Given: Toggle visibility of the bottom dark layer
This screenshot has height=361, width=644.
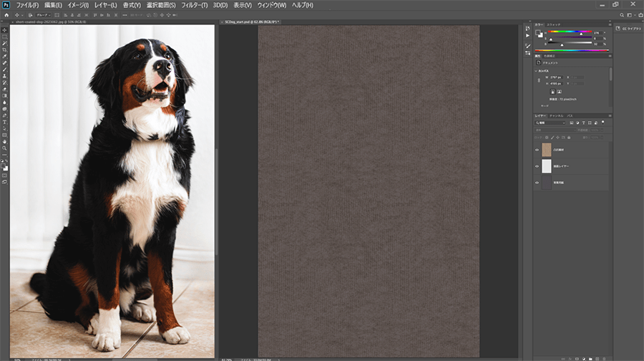Looking at the screenshot, I should coord(537,183).
